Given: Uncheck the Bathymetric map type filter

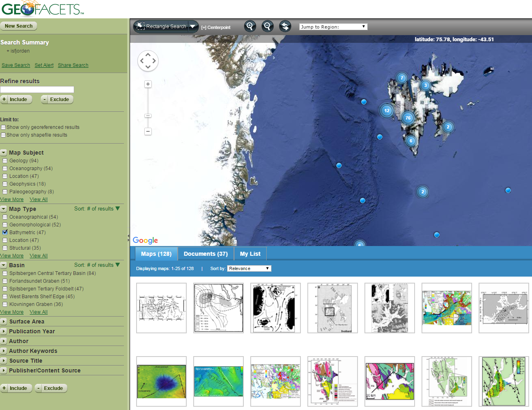Looking at the screenshot, I should click(5, 232).
